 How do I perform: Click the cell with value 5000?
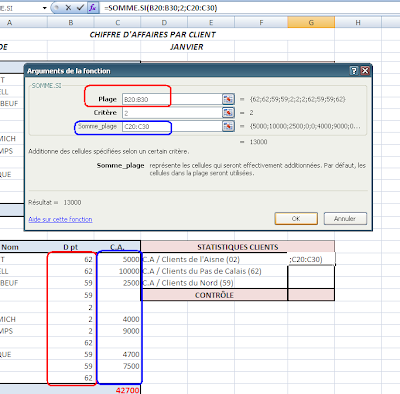point(118,259)
